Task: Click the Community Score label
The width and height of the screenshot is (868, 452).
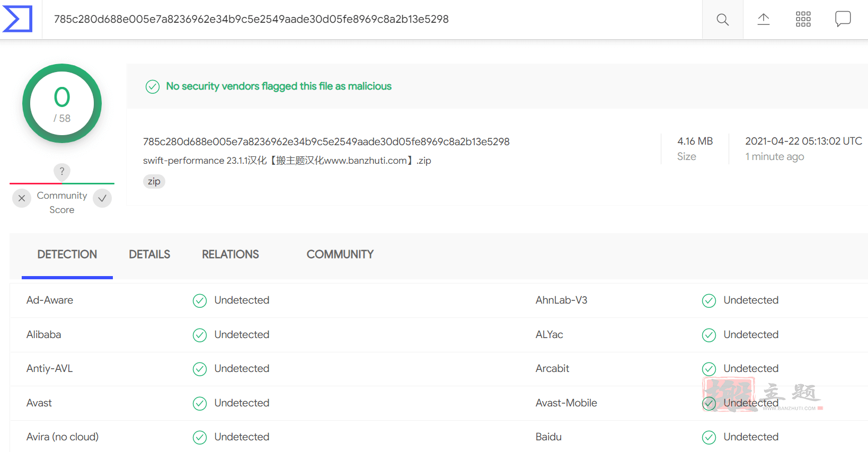Action: pos(62,203)
